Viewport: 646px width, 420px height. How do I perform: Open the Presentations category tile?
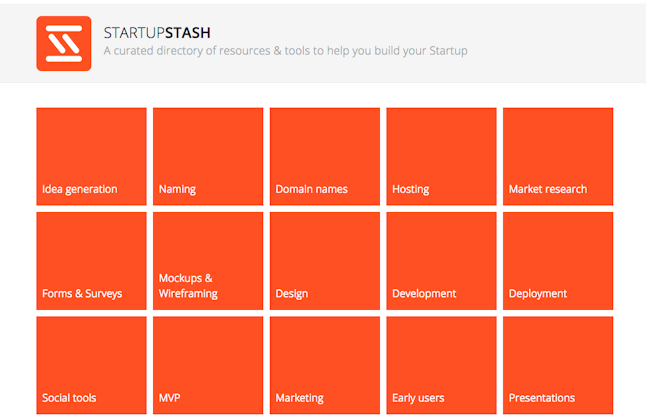[x=558, y=365]
